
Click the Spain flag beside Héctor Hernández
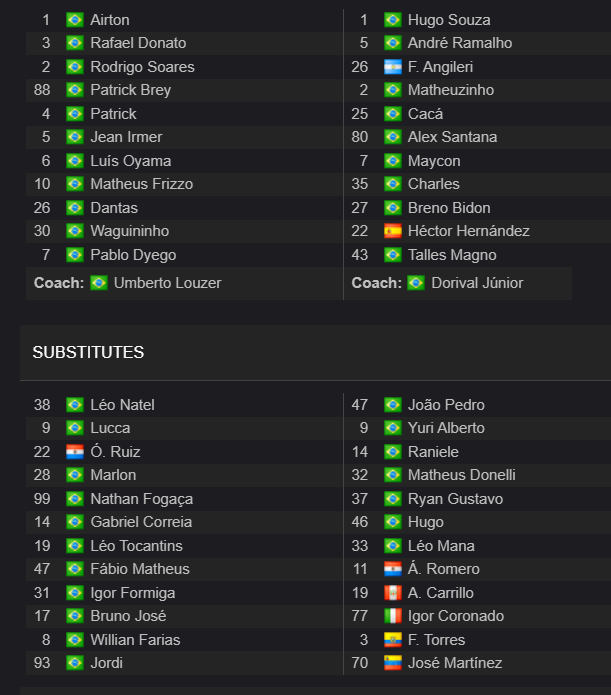tap(392, 231)
